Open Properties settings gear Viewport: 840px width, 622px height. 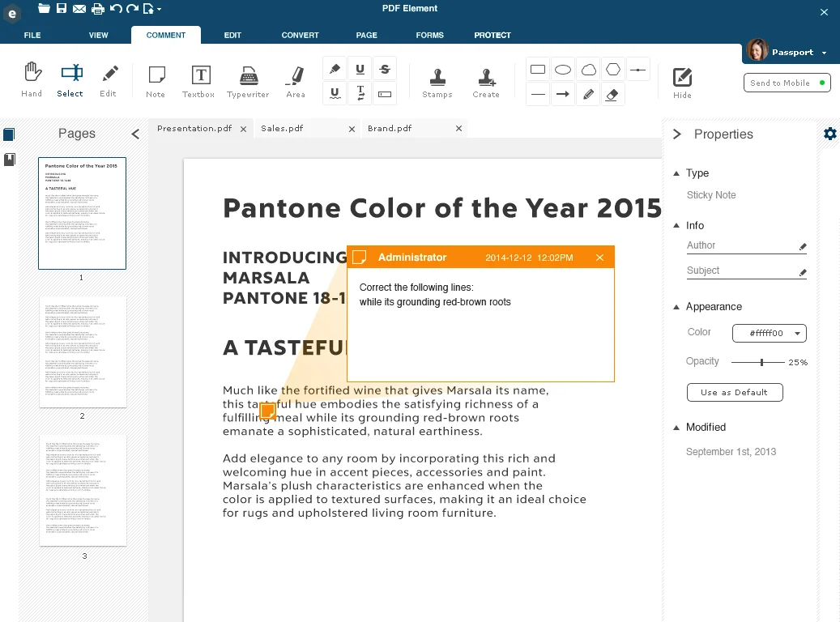click(829, 134)
